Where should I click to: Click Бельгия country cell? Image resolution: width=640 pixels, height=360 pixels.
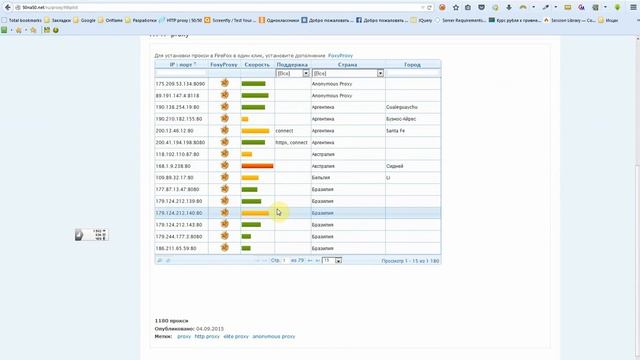[348, 178]
